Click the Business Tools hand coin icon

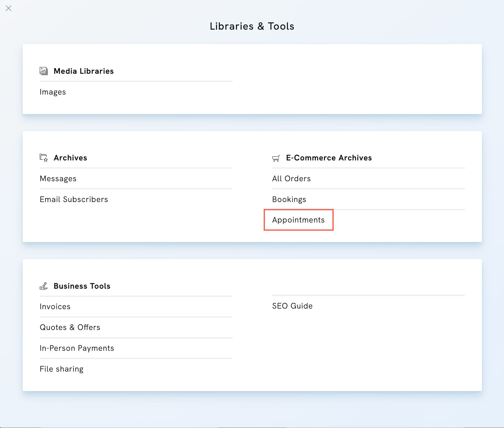44,286
